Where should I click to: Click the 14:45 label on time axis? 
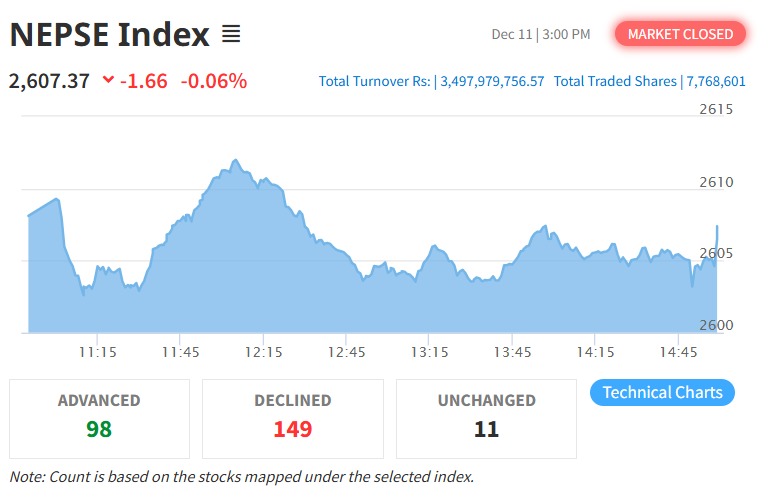(679, 352)
